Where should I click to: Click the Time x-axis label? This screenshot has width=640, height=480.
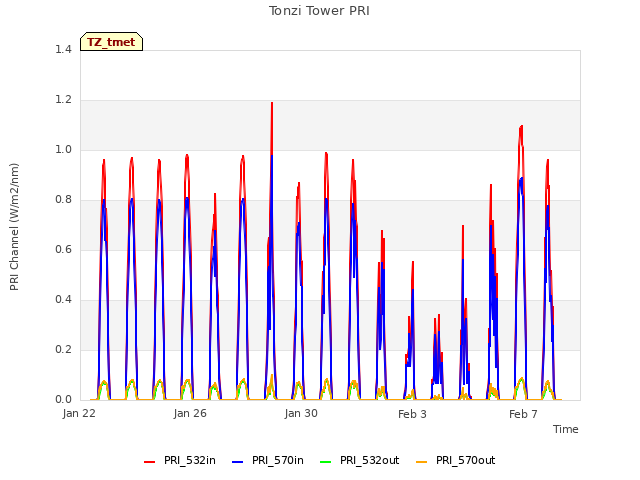(566, 429)
